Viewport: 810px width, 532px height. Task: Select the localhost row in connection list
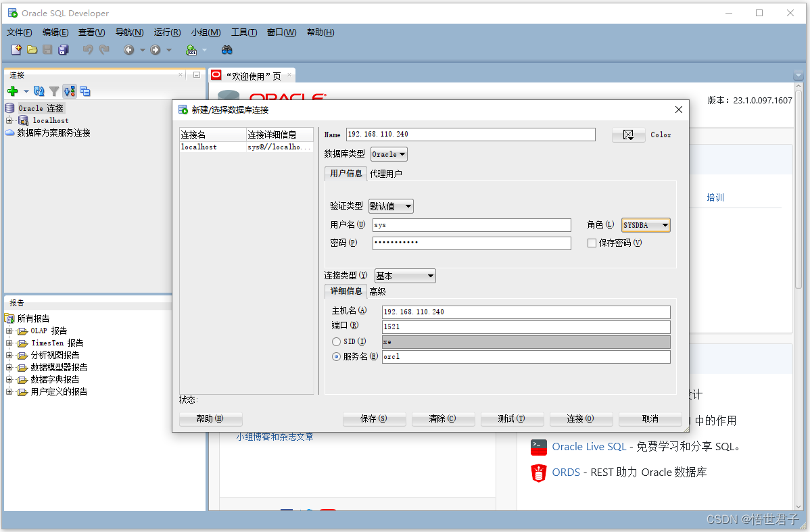tap(246, 147)
